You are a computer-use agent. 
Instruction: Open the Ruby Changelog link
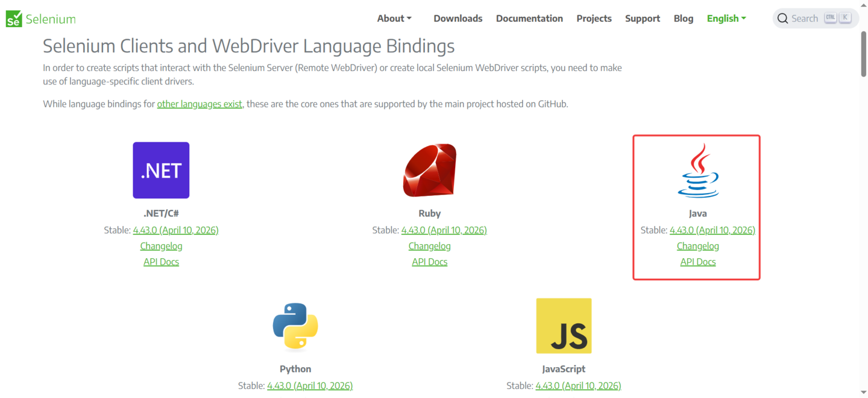pos(430,246)
